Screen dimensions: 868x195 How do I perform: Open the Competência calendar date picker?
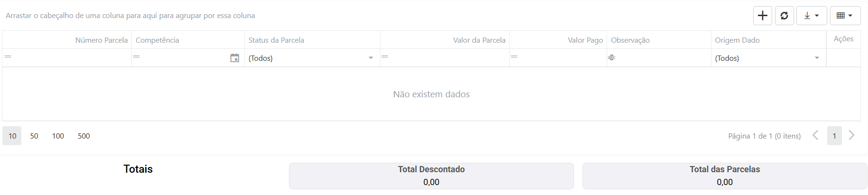(x=235, y=58)
